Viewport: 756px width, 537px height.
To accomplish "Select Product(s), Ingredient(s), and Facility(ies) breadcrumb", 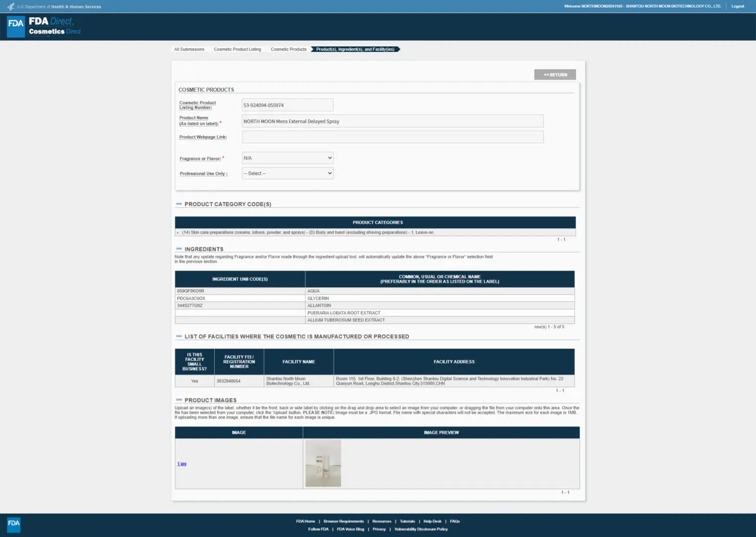I will (355, 49).
